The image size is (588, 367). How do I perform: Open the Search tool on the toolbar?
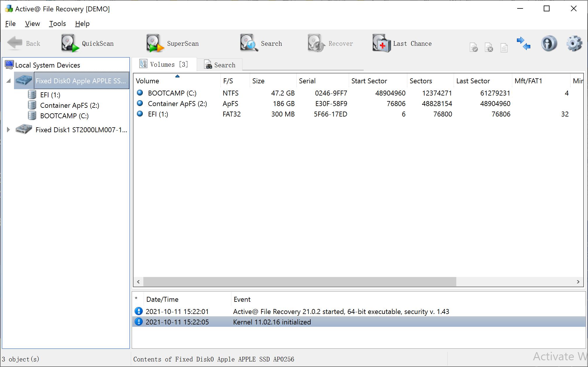click(x=261, y=43)
